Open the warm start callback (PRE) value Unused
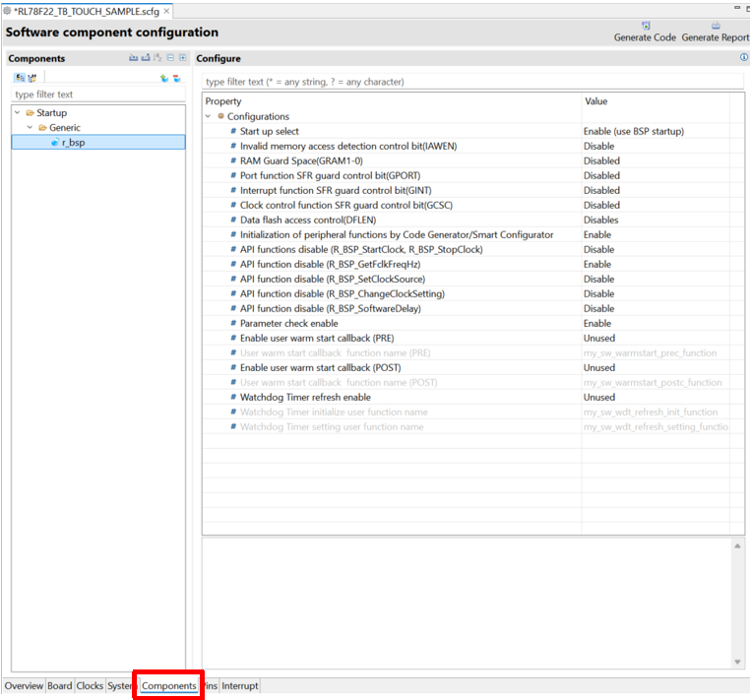 coord(656,339)
